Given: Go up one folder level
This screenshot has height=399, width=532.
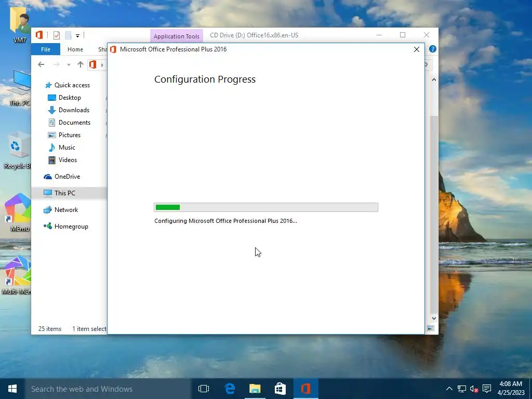Looking at the screenshot, I should [x=80, y=64].
